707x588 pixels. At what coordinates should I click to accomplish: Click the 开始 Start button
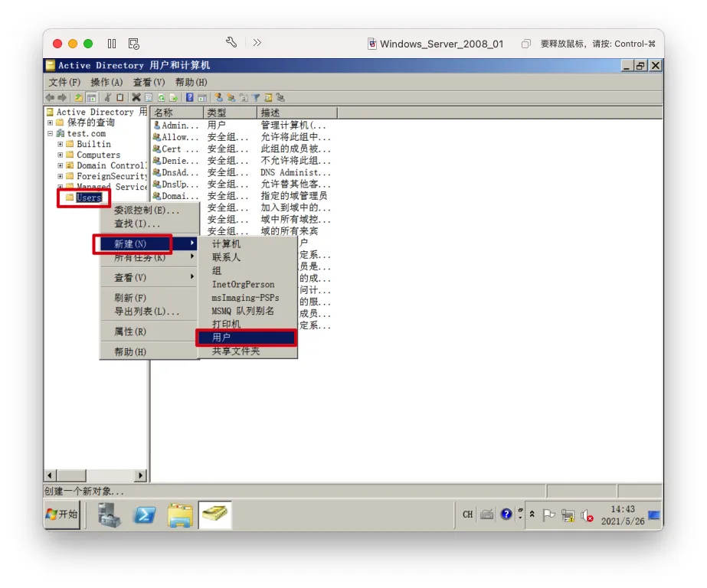62,514
